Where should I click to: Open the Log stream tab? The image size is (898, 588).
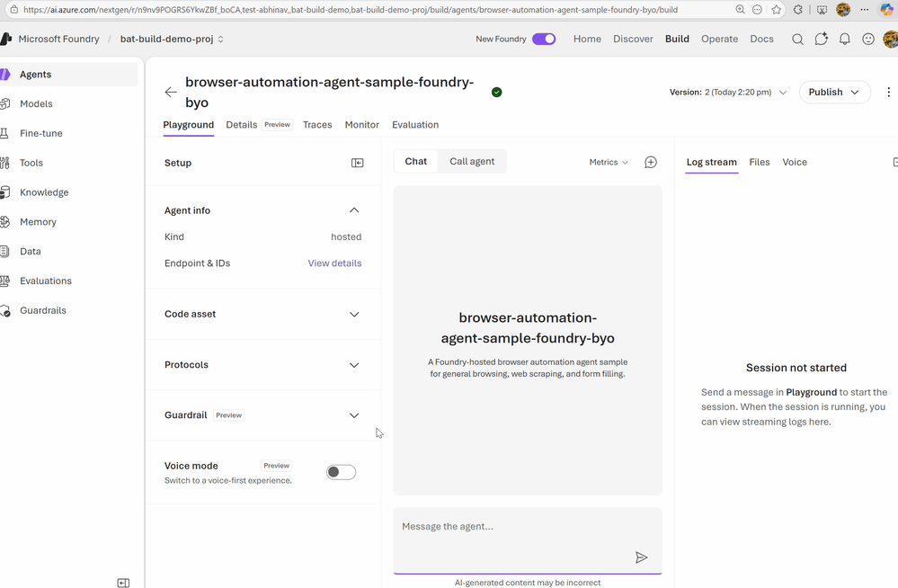[x=711, y=162]
